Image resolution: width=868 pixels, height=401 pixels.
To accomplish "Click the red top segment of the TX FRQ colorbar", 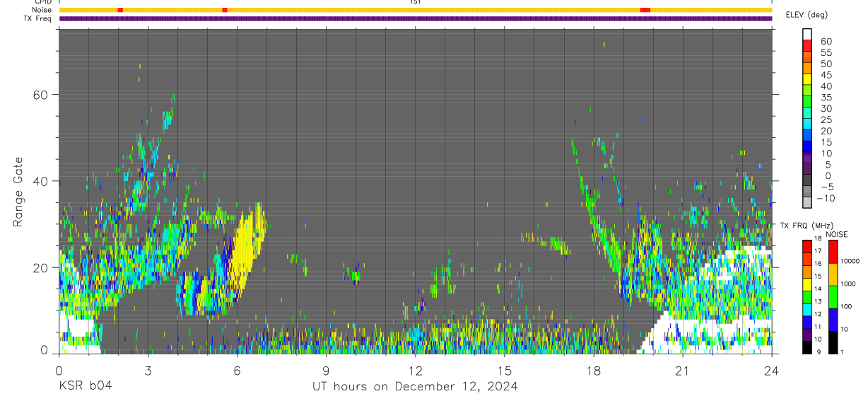I will click(x=807, y=247).
